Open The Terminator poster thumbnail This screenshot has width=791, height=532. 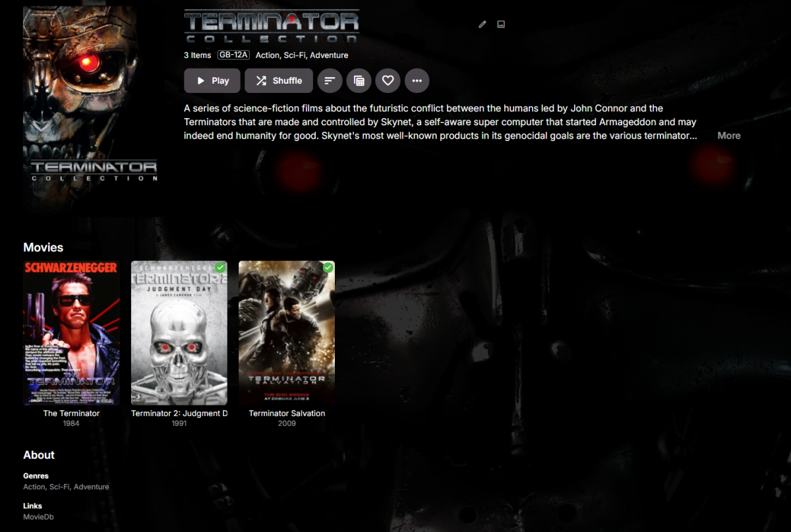(x=71, y=333)
